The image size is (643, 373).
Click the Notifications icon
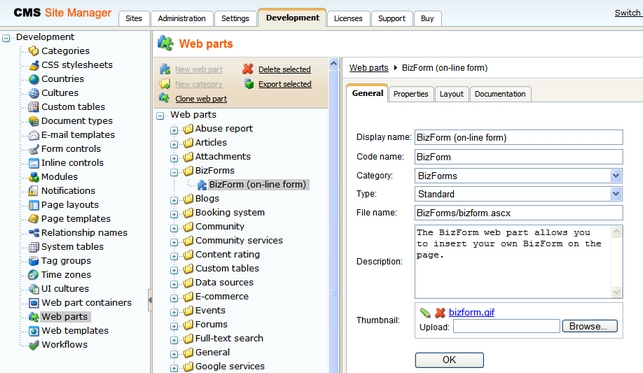[x=34, y=191]
